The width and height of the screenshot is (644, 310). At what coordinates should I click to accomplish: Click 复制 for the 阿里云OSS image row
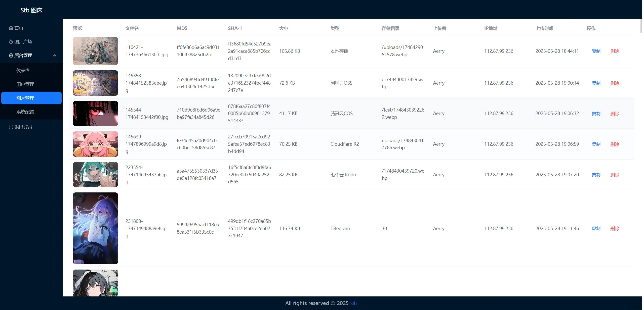click(x=596, y=83)
